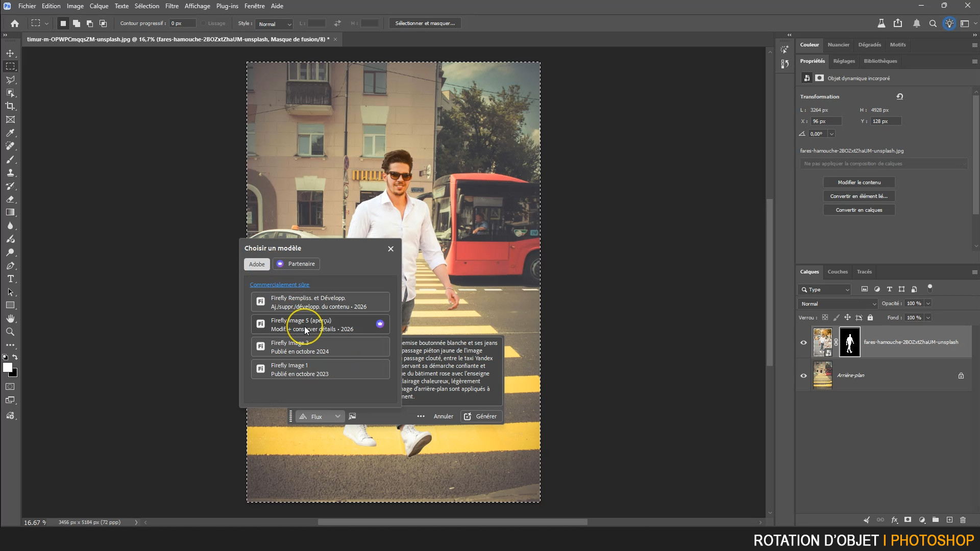Click the foreground color swatch

pyautogui.click(x=7, y=367)
